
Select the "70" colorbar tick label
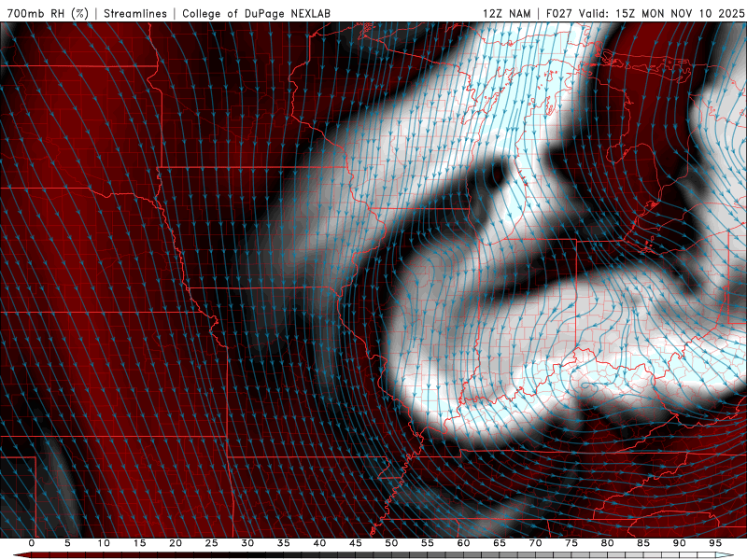click(535, 543)
